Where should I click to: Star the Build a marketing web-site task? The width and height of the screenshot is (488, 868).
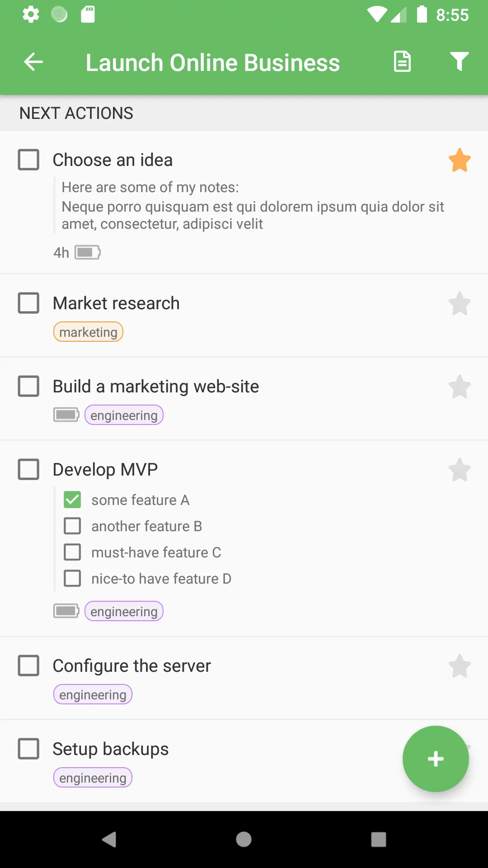(x=460, y=387)
